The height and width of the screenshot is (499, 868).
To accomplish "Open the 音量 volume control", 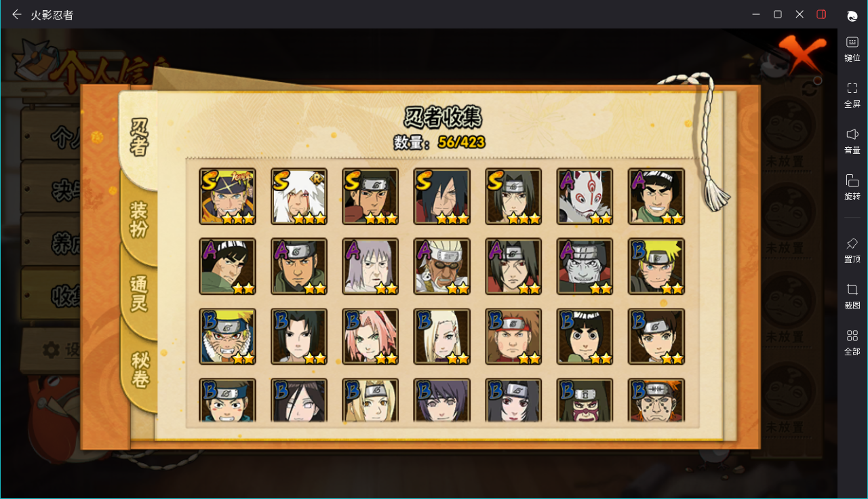I will 852,141.
